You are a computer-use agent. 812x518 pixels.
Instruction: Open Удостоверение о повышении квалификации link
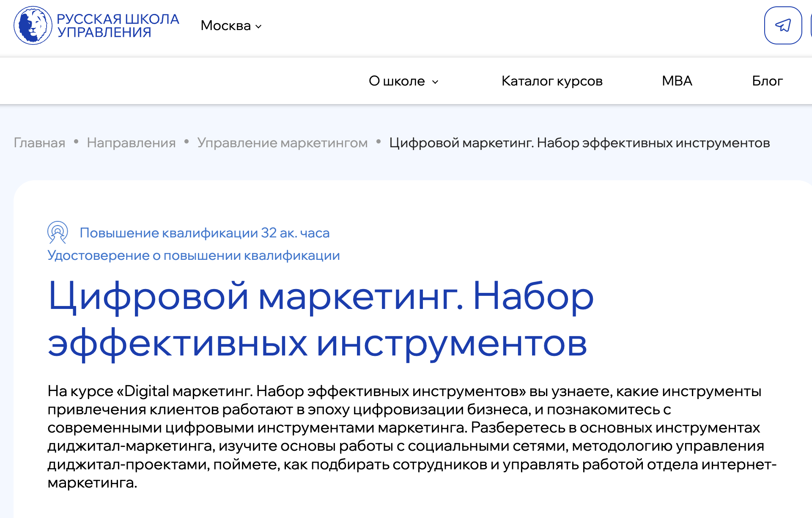click(194, 256)
